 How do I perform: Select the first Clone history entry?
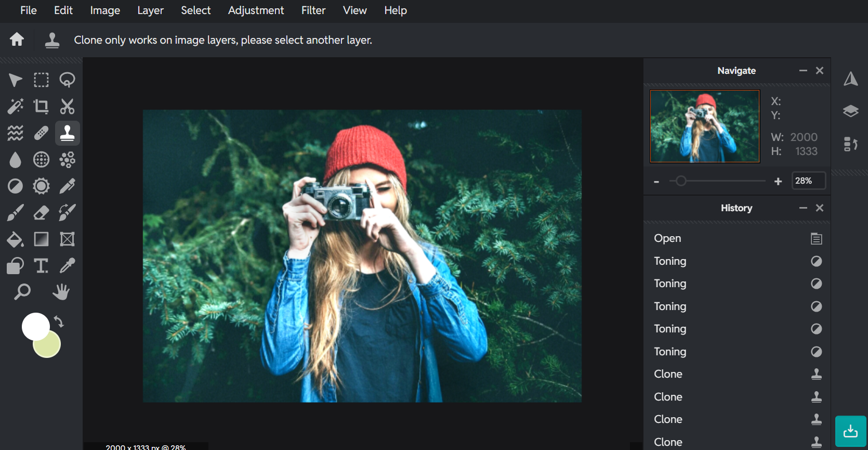click(x=737, y=374)
